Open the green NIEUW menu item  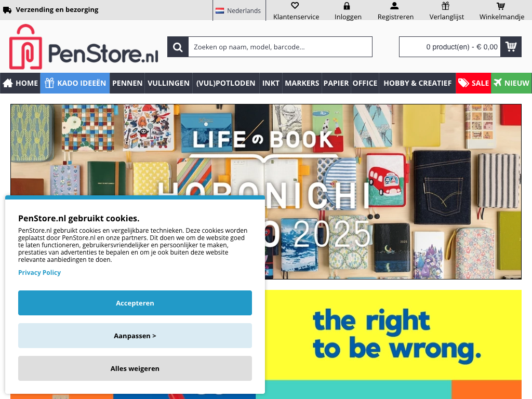(x=511, y=83)
